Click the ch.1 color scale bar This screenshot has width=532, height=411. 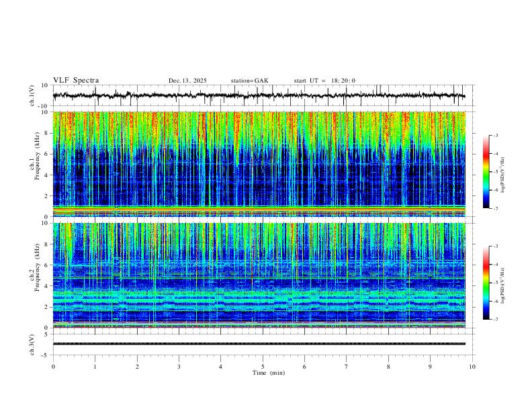tap(486, 172)
